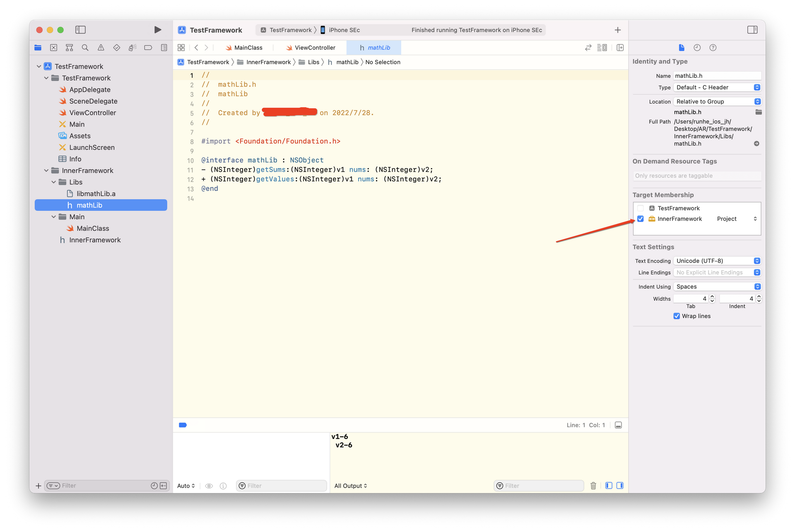The width and height of the screenshot is (795, 532).
Task: Toggle source control status filter
Action: [x=164, y=486]
